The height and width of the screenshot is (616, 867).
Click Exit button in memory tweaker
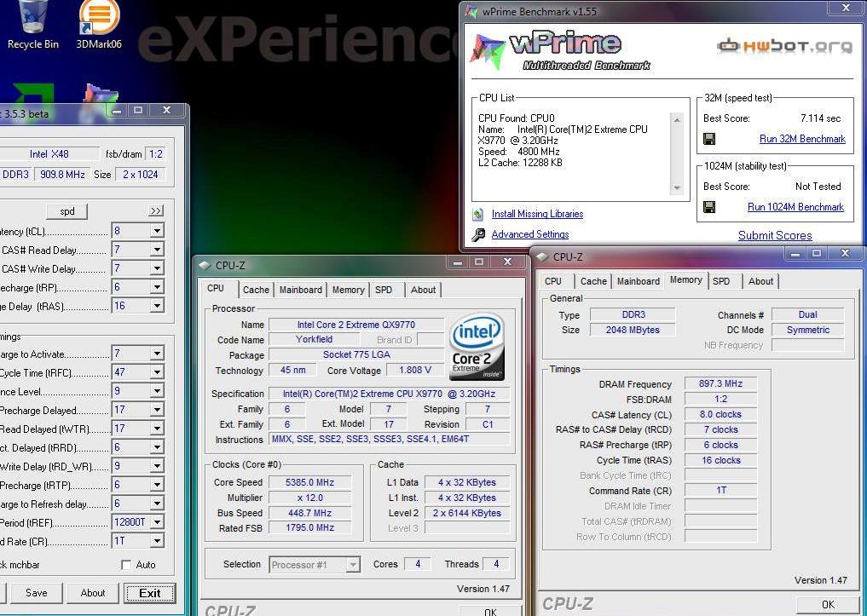tap(150, 593)
